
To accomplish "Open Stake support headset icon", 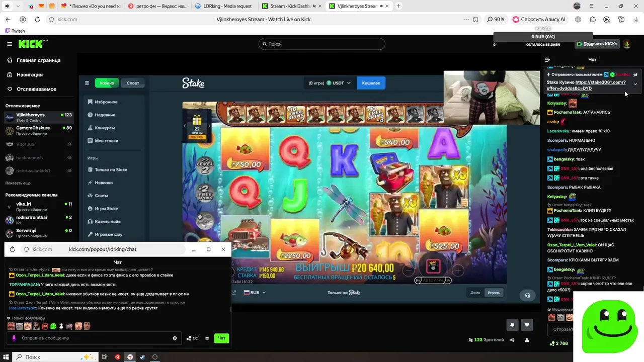I will (x=527, y=296).
